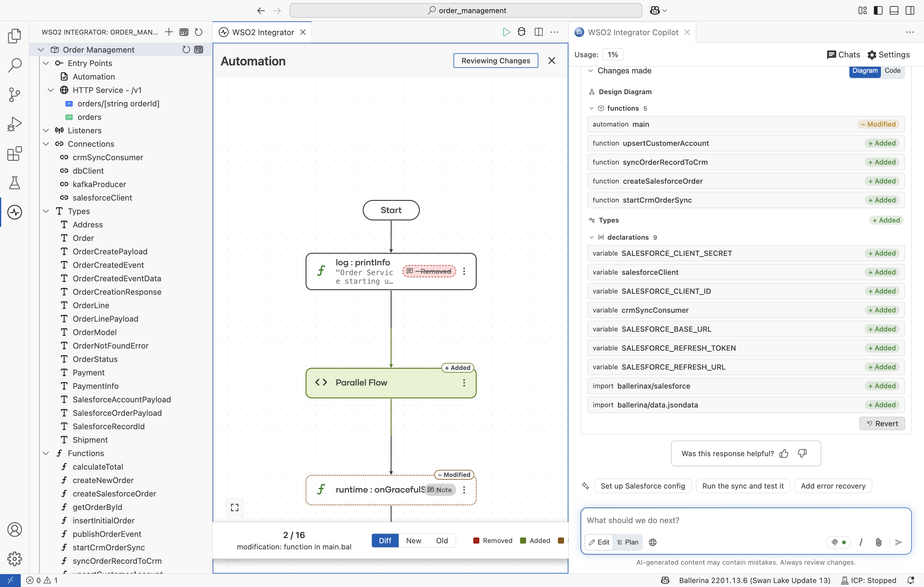This screenshot has width=924, height=587.
Task: Open Copilot Settings
Action: (888, 54)
